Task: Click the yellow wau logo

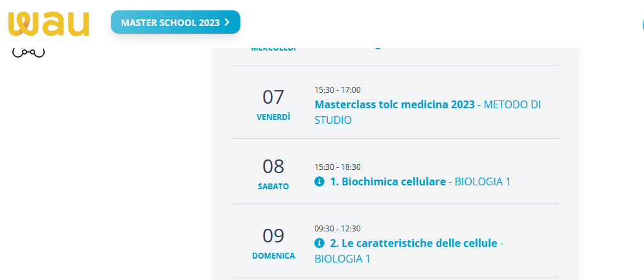Action: [x=49, y=23]
